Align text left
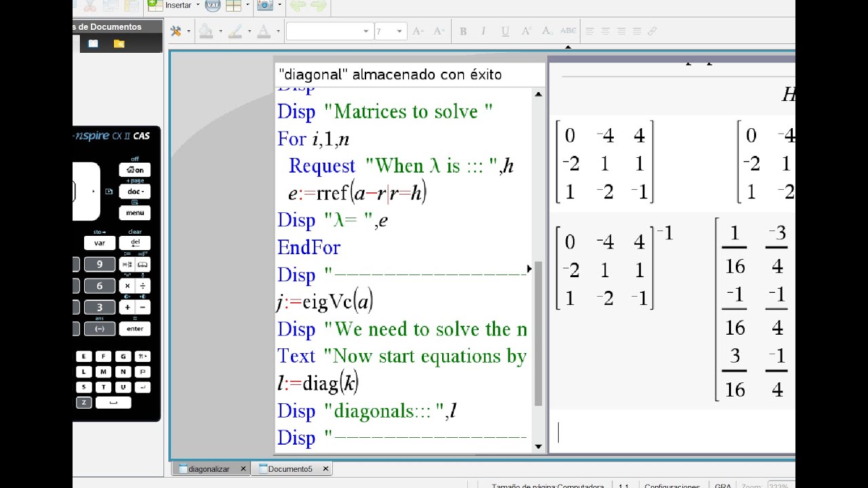Viewport: 868px width, 488px height. point(590,31)
